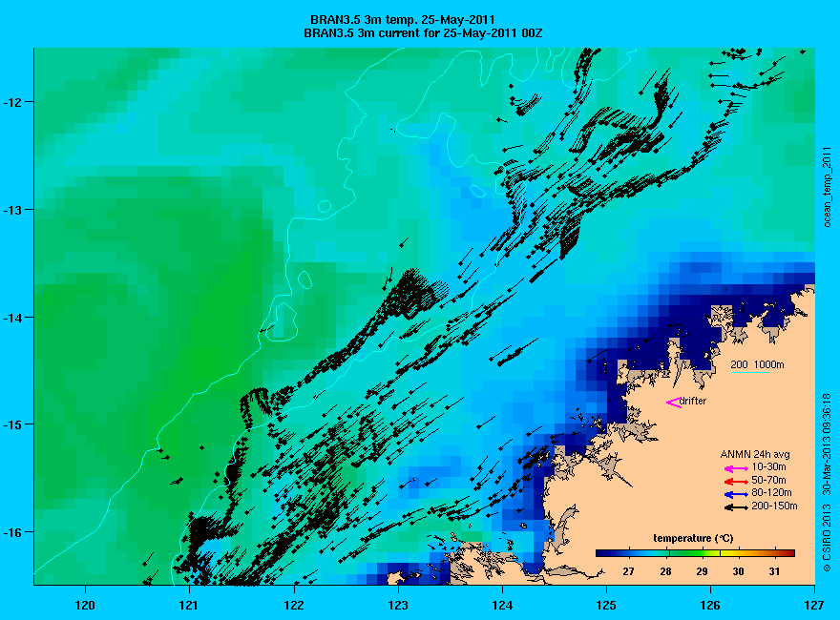This screenshot has height=620, width=840.
Task: Click the subtitle 'BRAN3.5 3m current for 25-May-2011 00Z'
Action: pyautogui.click(x=423, y=33)
